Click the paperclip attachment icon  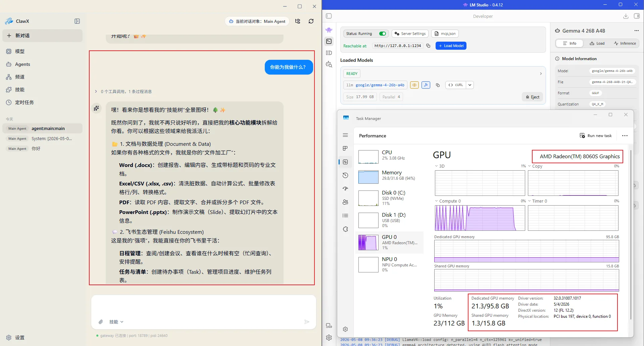[x=101, y=322]
